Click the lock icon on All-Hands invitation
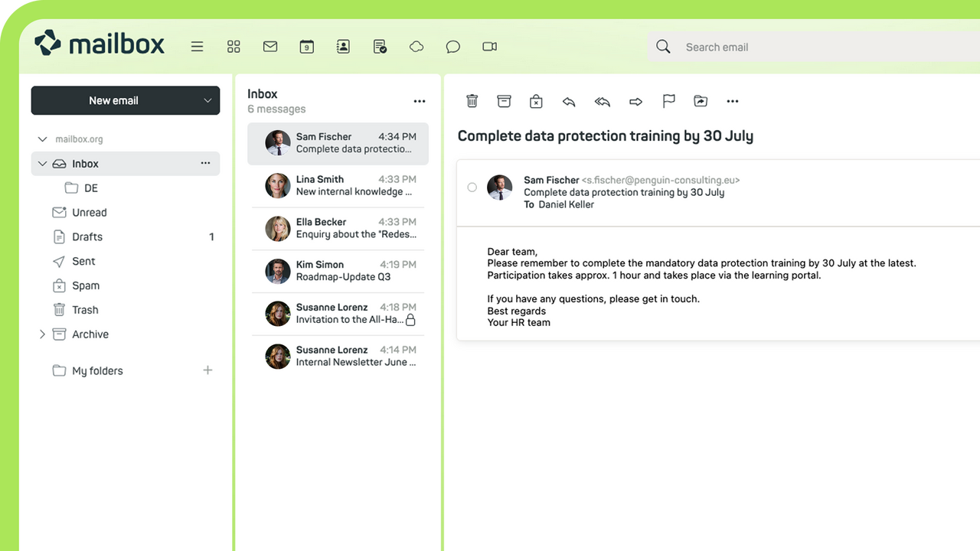The height and width of the screenshot is (551, 980). click(410, 320)
